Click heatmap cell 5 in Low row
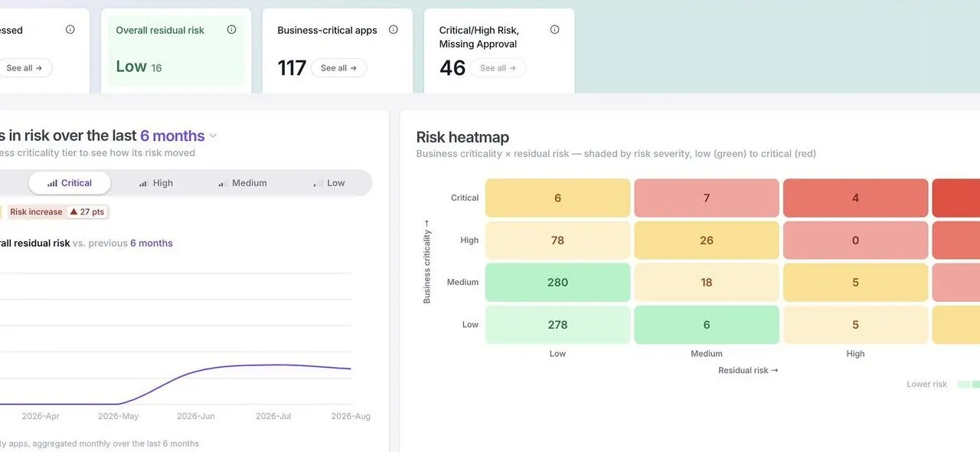Screen dimensions: 980x452 [855, 324]
